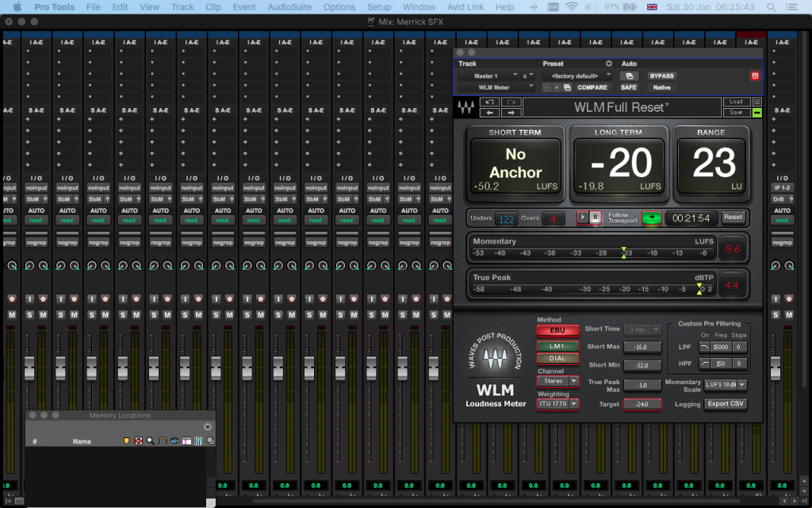Screen dimensions: 812x508
Task: Click volume fader on IP 1-2 track
Action: tap(776, 368)
